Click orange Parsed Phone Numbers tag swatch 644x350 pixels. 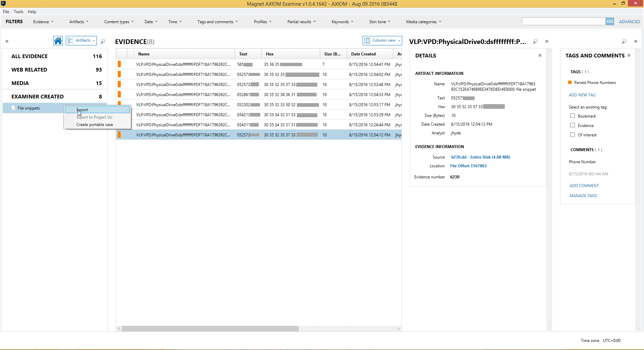click(570, 82)
